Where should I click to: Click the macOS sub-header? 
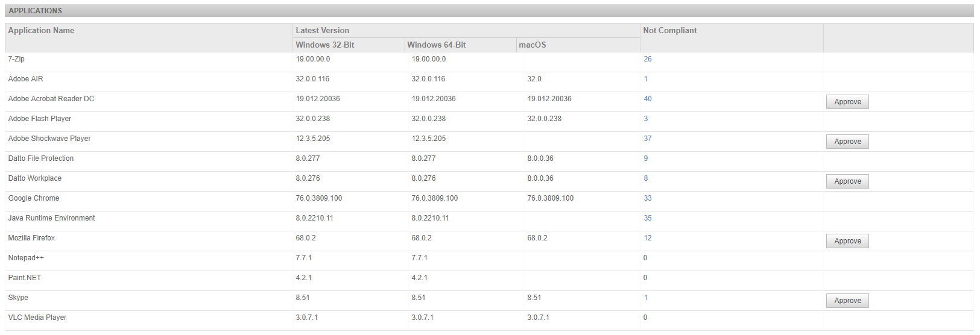[x=533, y=45]
